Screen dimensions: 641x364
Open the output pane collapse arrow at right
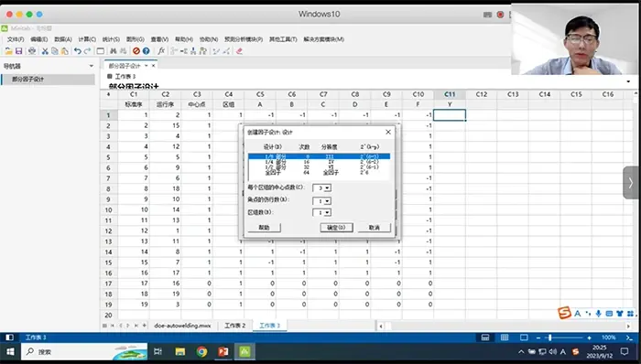[628, 81]
